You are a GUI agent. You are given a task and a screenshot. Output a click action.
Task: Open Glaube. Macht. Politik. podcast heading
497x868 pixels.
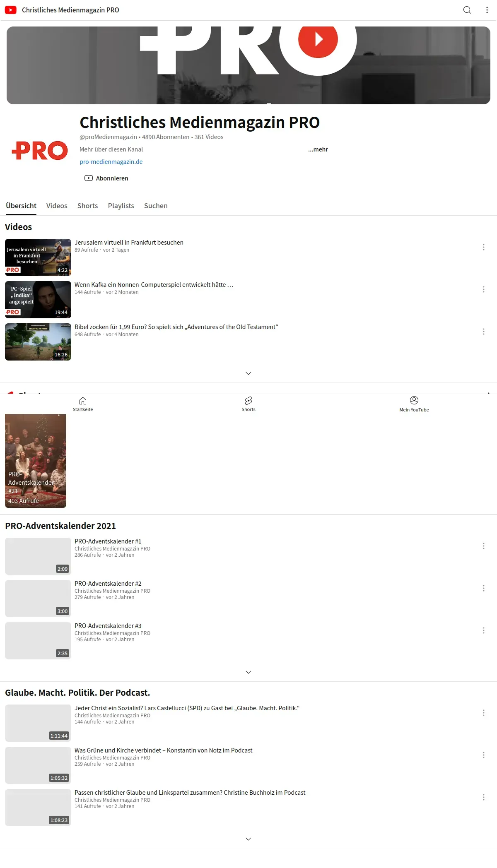(x=77, y=692)
